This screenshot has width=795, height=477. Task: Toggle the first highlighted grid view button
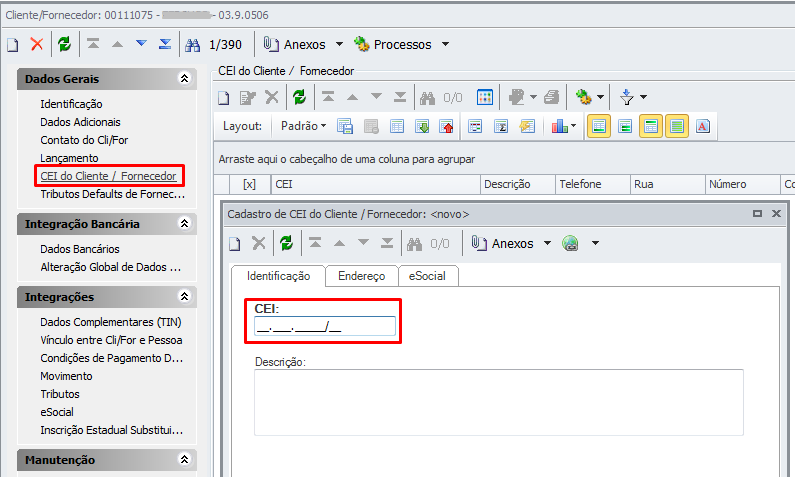(x=599, y=126)
